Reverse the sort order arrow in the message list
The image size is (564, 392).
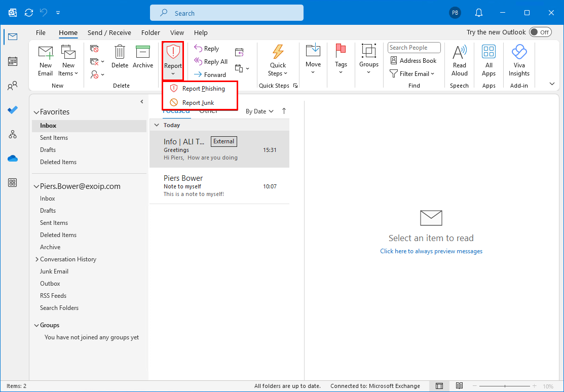(x=284, y=111)
